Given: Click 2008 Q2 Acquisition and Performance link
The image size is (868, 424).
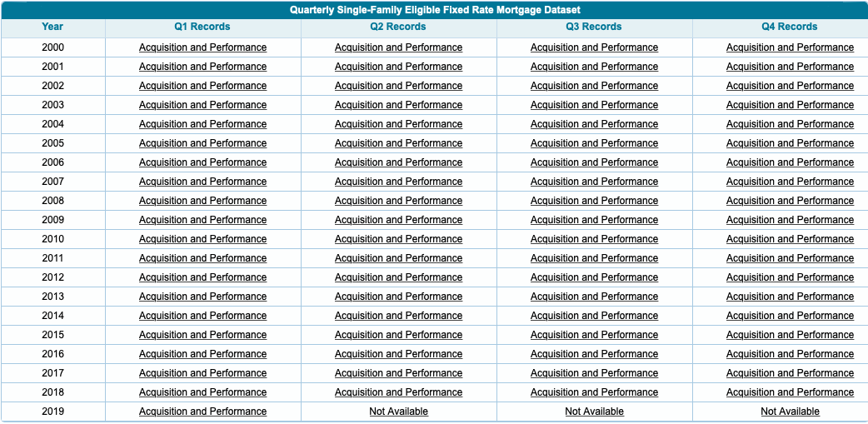Looking at the screenshot, I should [398, 201].
